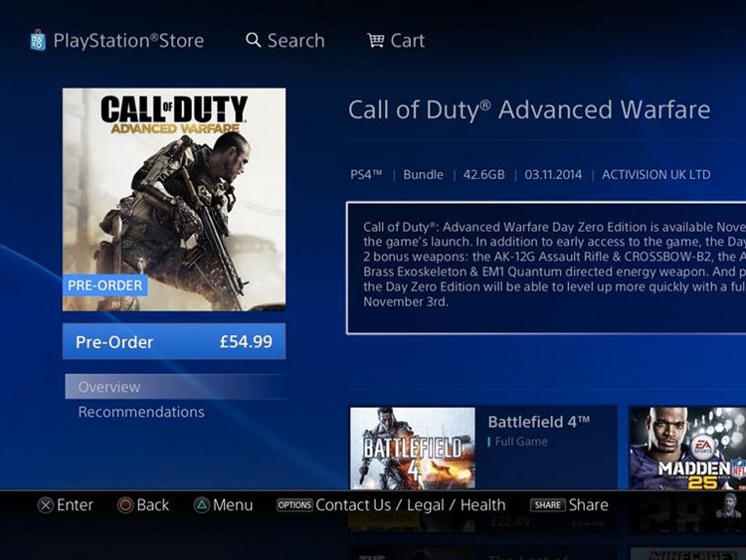Click the cross button Enter icon
The width and height of the screenshot is (746, 560).
click(x=45, y=505)
